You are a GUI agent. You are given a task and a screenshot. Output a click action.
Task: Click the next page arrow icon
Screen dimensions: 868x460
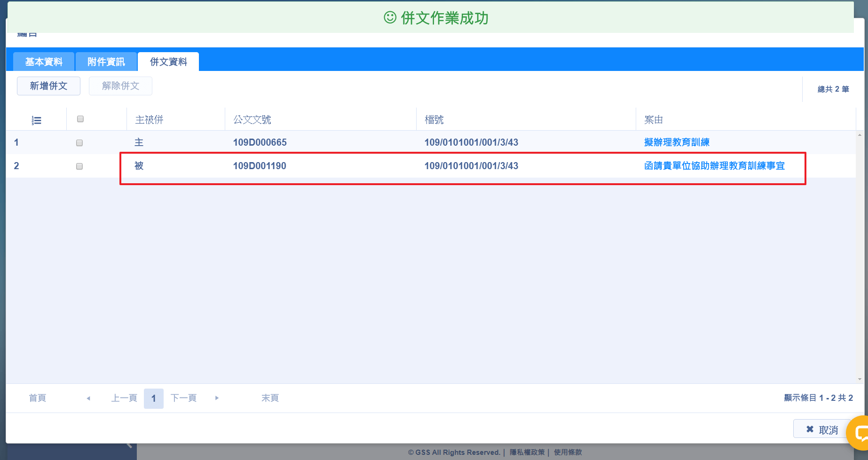pos(217,398)
